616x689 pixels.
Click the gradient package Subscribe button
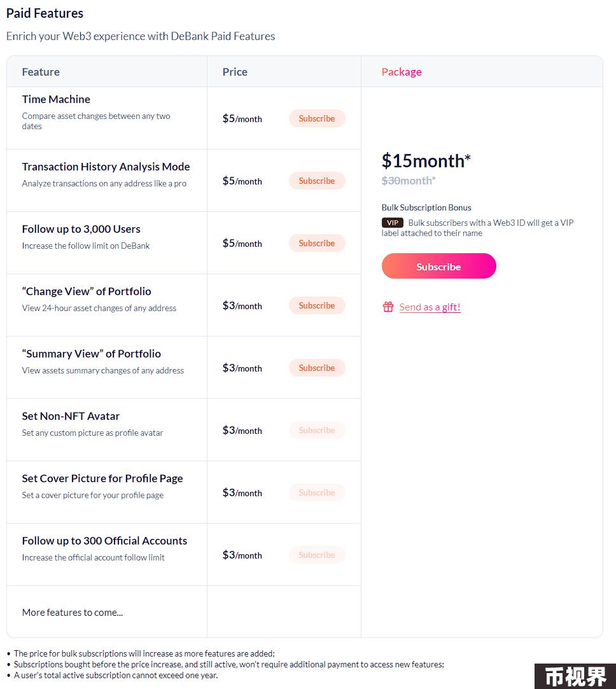[x=439, y=266]
